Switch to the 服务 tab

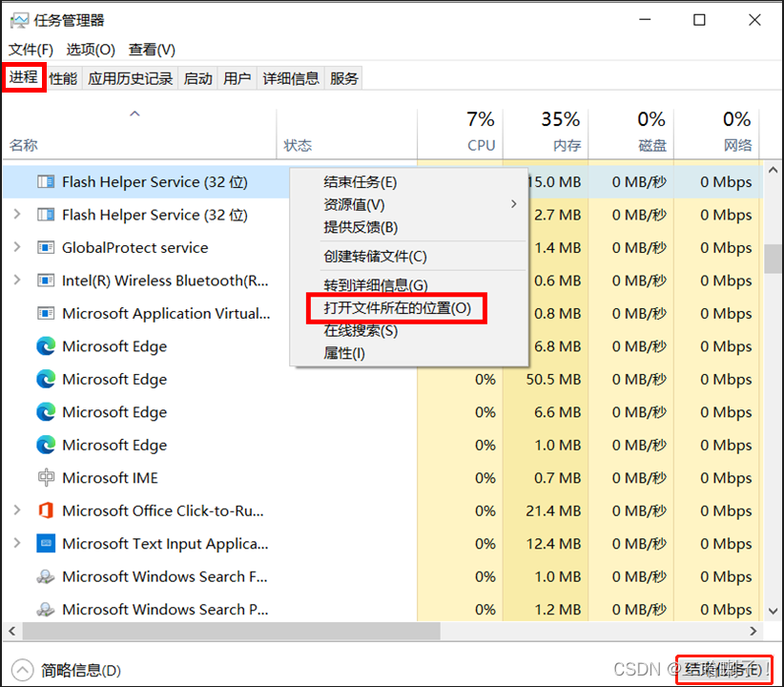coord(344,78)
